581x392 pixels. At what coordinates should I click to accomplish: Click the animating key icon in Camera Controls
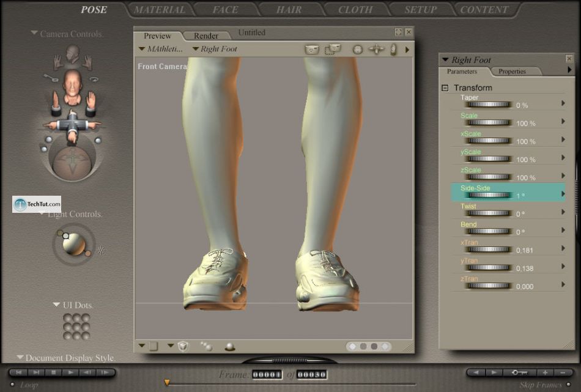click(51, 78)
